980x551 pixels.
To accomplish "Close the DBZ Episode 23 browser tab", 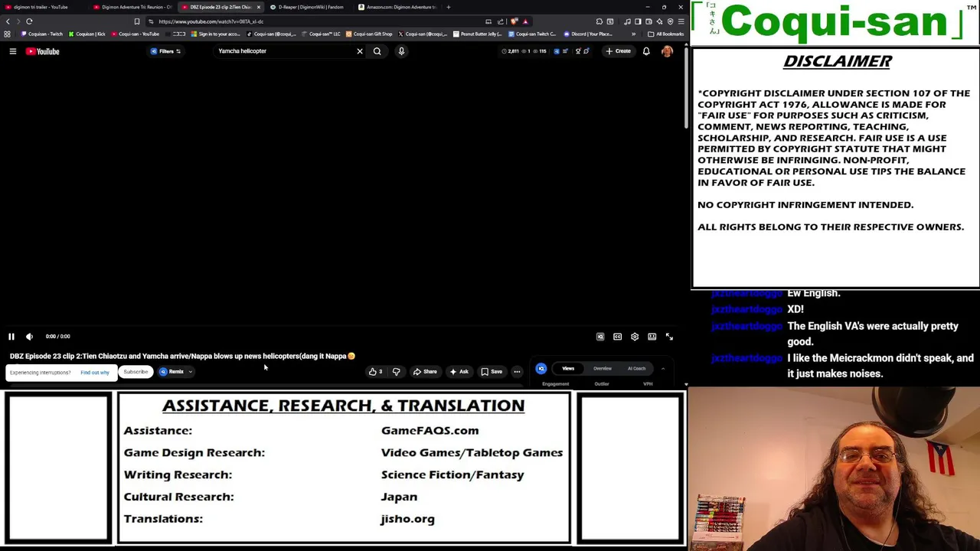I will click(x=258, y=7).
